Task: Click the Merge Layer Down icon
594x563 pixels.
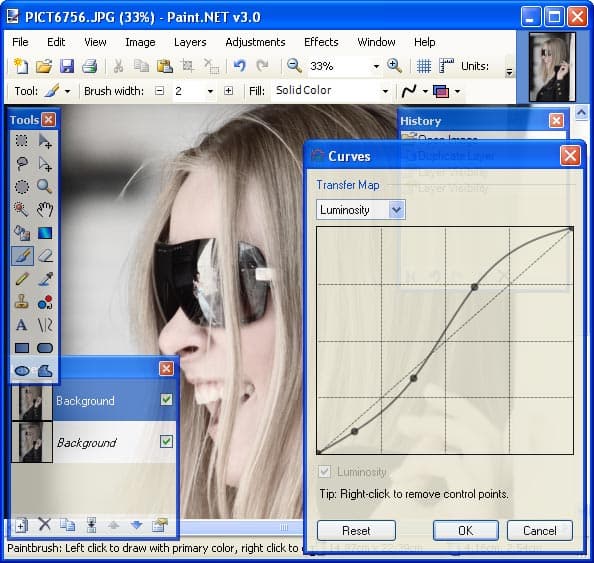Action: [x=91, y=525]
